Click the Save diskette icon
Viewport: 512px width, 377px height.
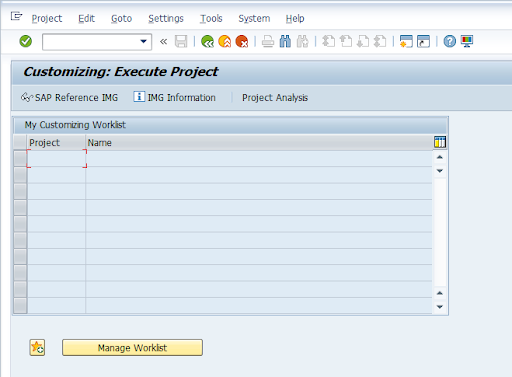[x=181, y=42]
